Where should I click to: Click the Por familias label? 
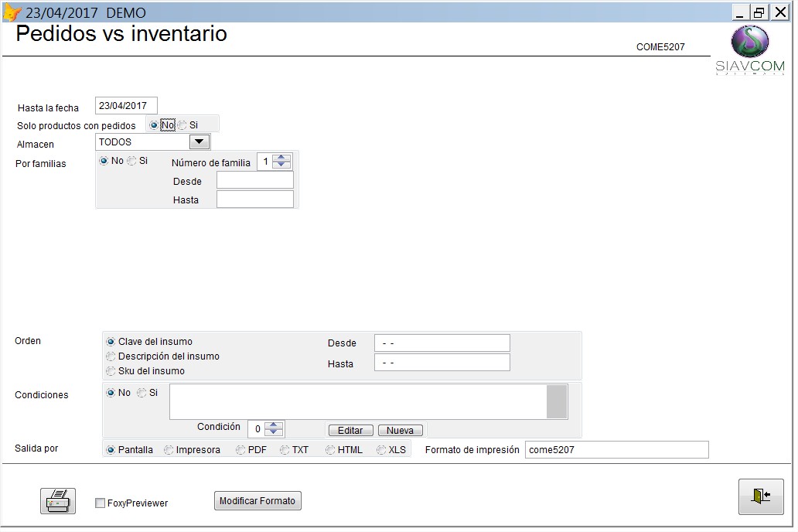pos(41,164)
